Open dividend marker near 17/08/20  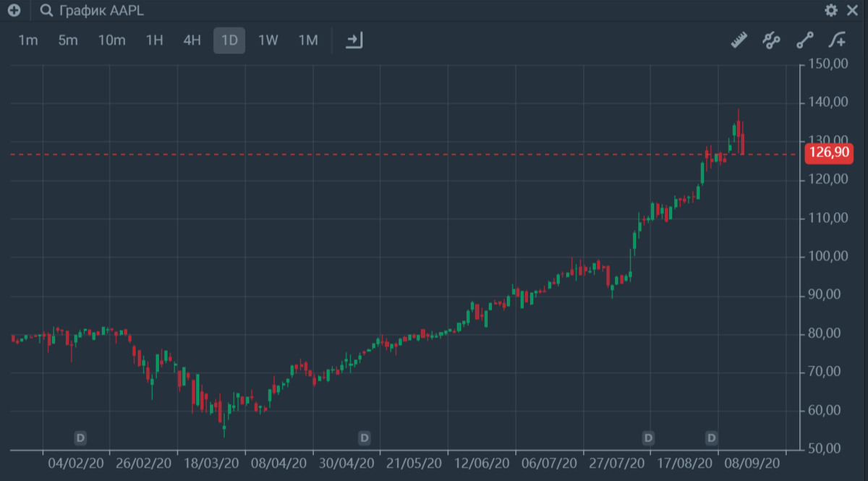point(712,438)
